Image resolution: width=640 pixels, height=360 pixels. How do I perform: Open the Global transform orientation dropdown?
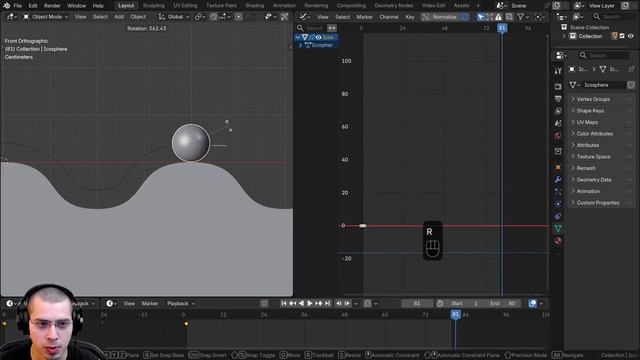174,17
